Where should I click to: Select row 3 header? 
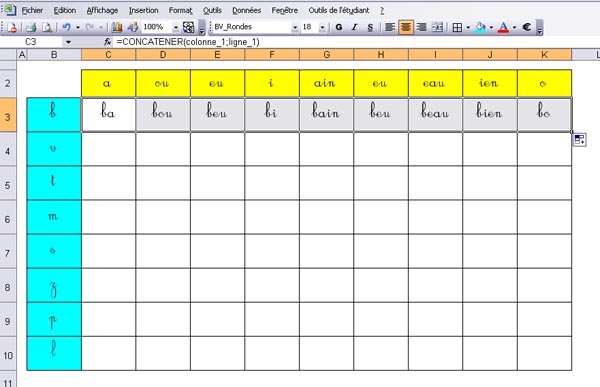click(x=8, y=116)
